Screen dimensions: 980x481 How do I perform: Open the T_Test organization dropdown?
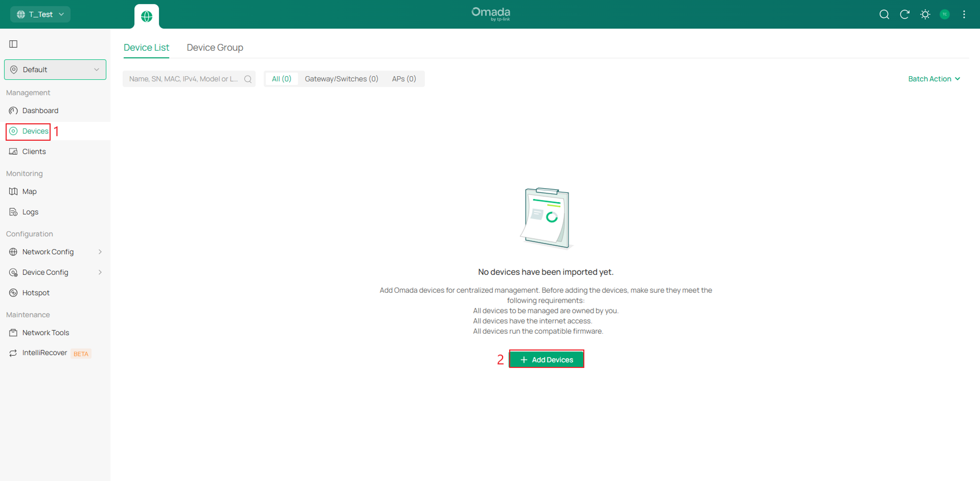point(40,14)
